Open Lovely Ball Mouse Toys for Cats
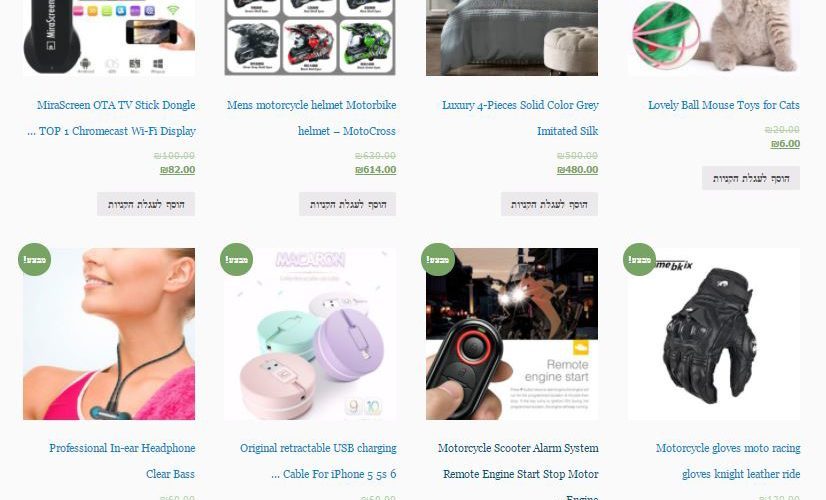 (x=724, y=105)
